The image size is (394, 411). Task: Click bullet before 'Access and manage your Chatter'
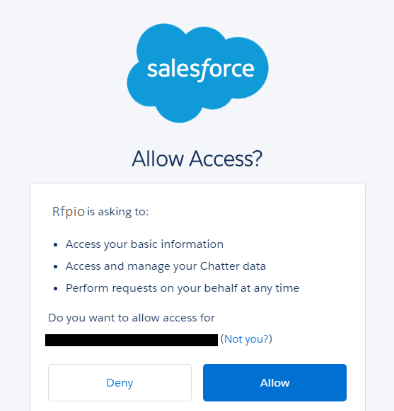tap(56, 267)
